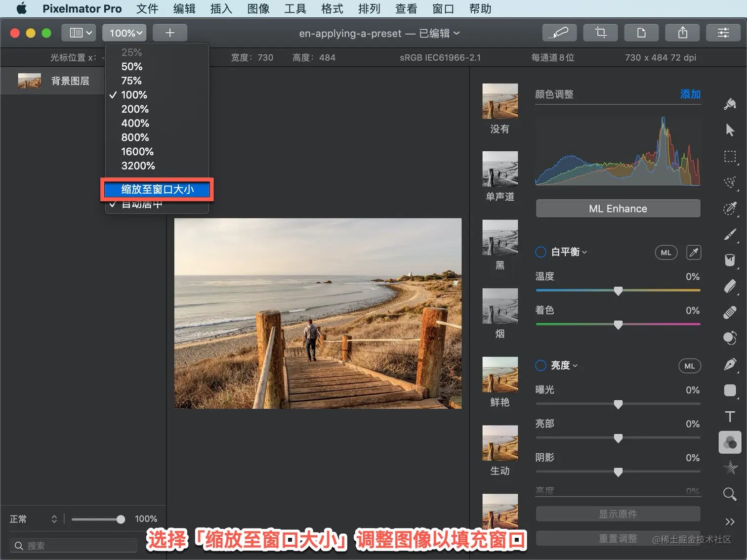
Task: Select the Color Adjustments tool
Action: click(x=730, y=442)
